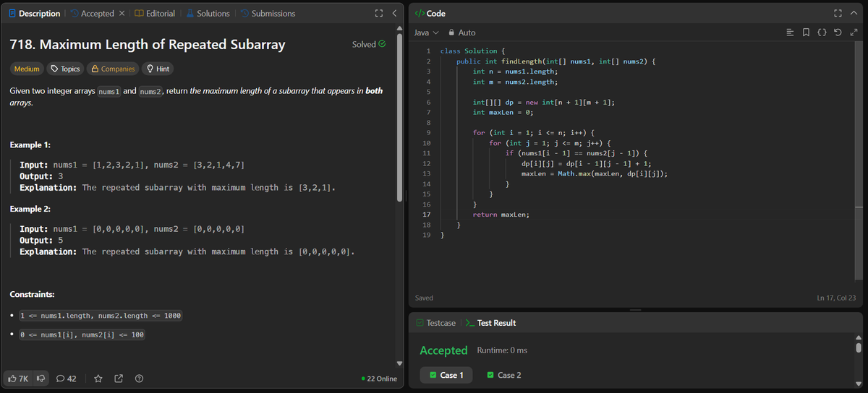Dislike the problem with thumbs-down icon
The height and width of the screenshot is (393, 868).
click(41, 378)
